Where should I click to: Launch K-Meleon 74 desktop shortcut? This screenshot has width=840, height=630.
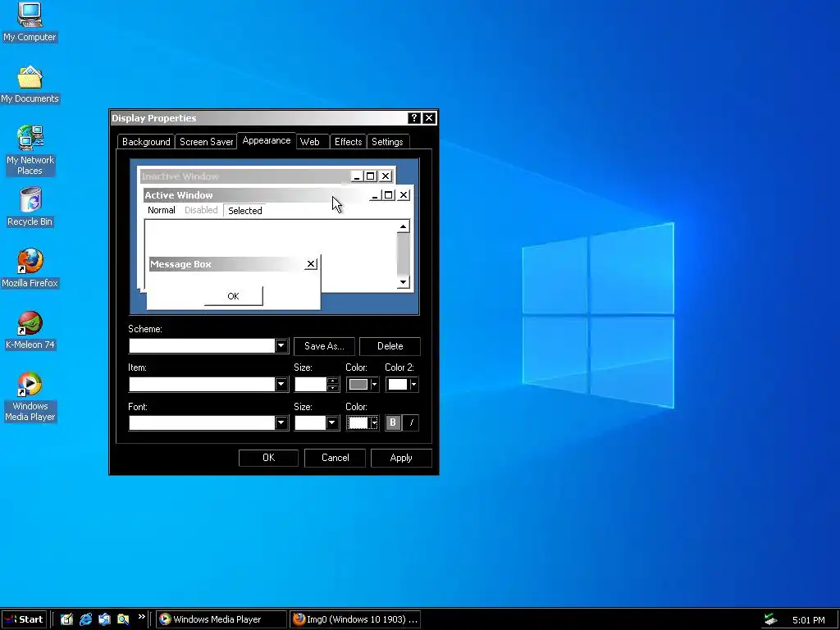(30, 330)
